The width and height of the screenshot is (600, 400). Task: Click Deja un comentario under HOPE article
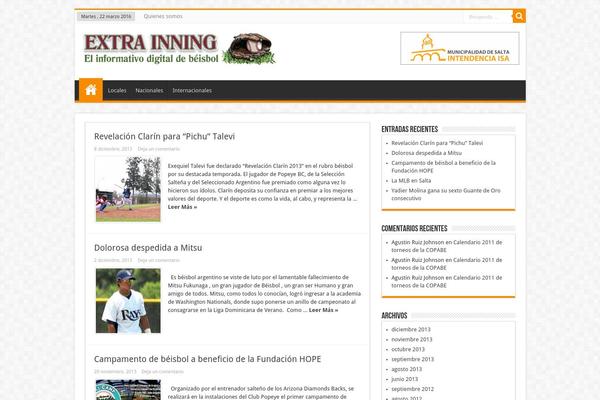pyautogui.click(x=162, y=372)
